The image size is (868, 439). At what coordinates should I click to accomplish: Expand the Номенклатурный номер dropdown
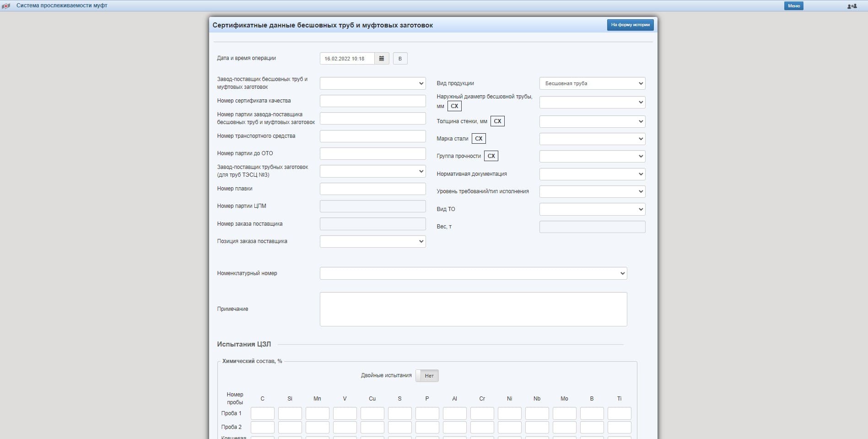(x=473, y=273)
